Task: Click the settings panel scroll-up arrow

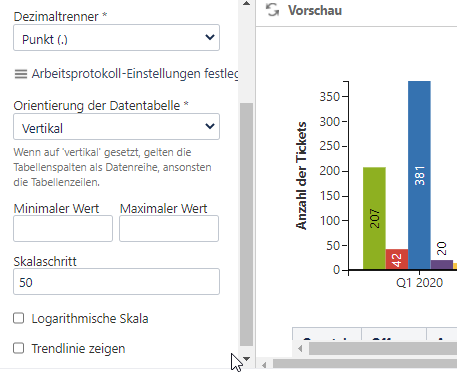Action: click(x=246, y=4)
